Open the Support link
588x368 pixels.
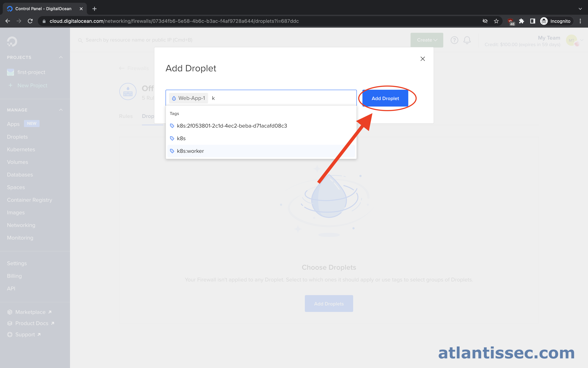[x=24, y=334]
